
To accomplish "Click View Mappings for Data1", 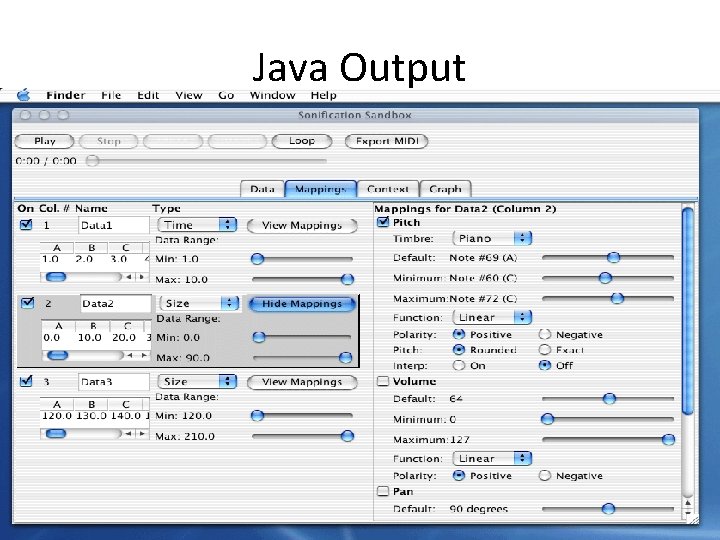I will point(302,225).
